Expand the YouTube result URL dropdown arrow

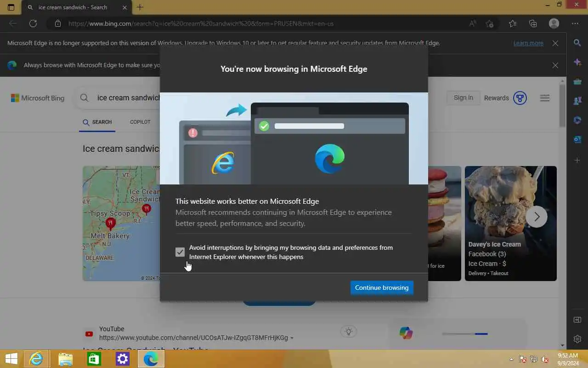[x=292, y=338]
